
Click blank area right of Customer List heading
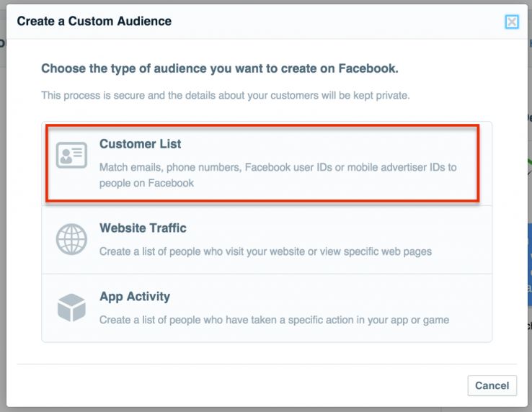point(324,144)
